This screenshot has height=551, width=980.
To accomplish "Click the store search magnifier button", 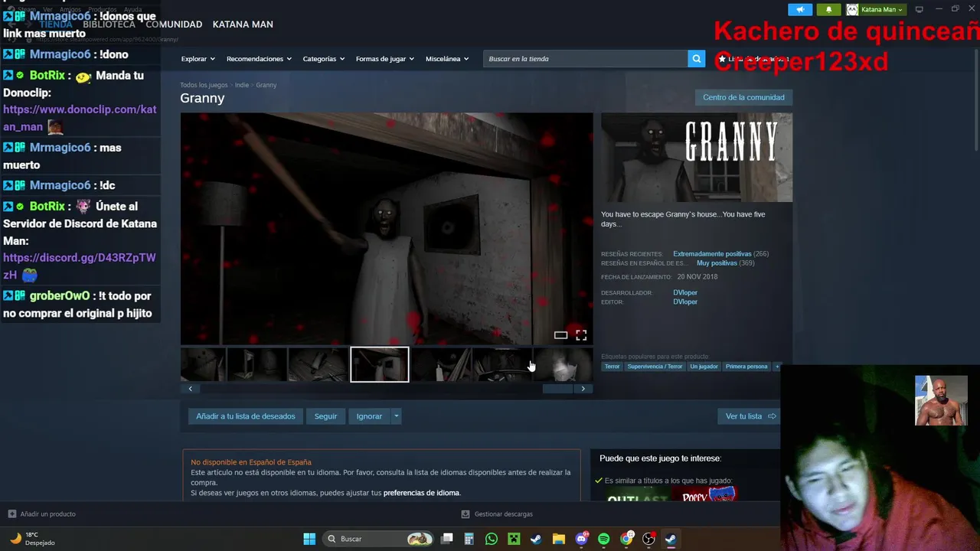I will 696,59.
